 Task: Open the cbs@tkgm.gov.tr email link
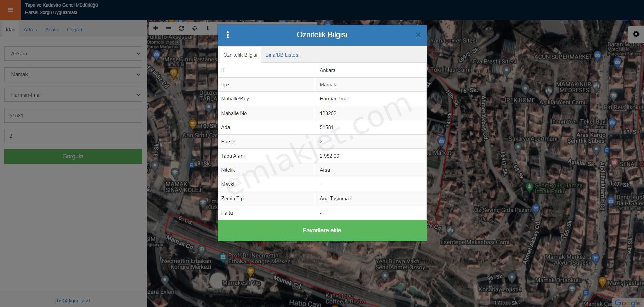(73, 301)
